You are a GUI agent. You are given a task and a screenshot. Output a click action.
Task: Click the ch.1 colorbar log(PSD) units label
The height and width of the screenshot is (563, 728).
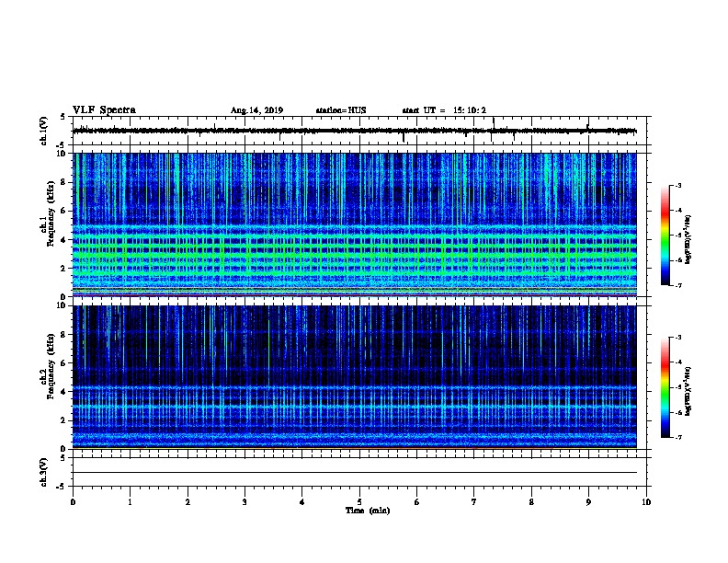[x=688, y=240]
